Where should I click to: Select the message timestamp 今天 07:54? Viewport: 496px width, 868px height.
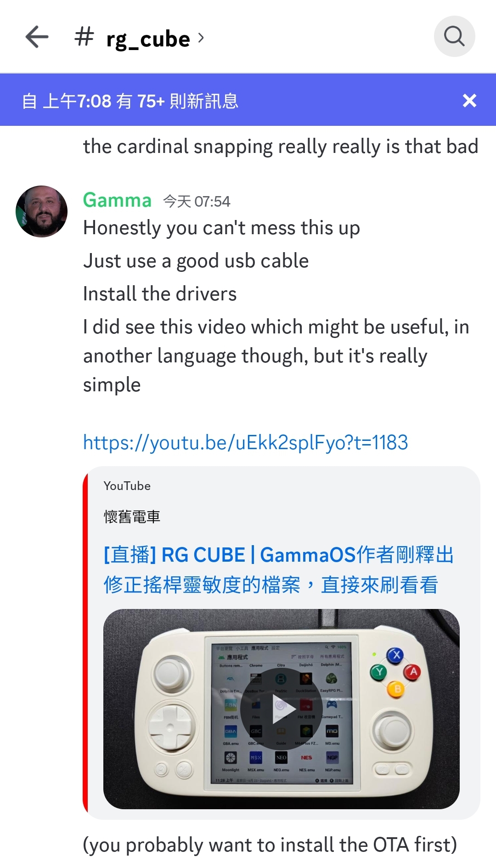[197, 201]
